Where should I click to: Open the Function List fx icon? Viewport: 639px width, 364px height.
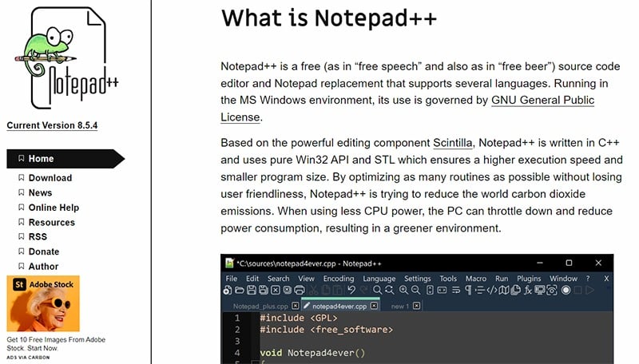pos(528,290)
